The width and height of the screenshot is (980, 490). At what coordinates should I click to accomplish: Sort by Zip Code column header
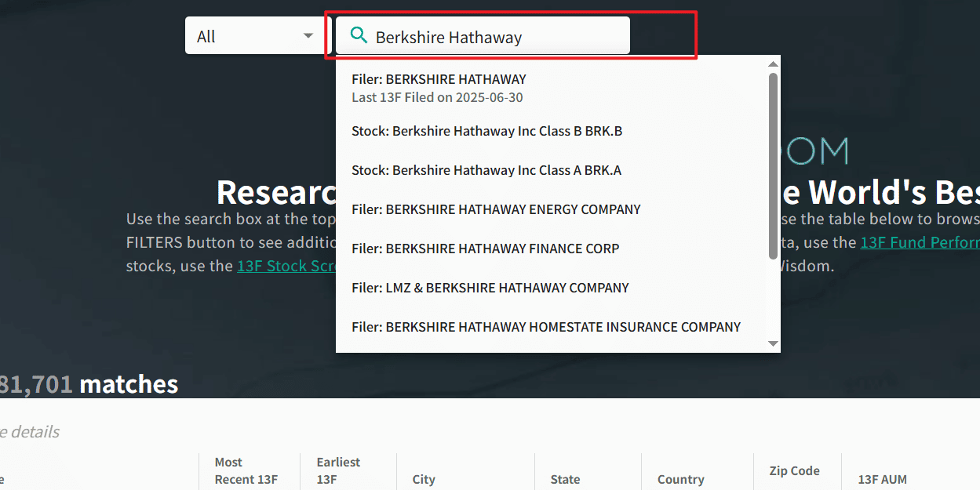click(794, 470)
